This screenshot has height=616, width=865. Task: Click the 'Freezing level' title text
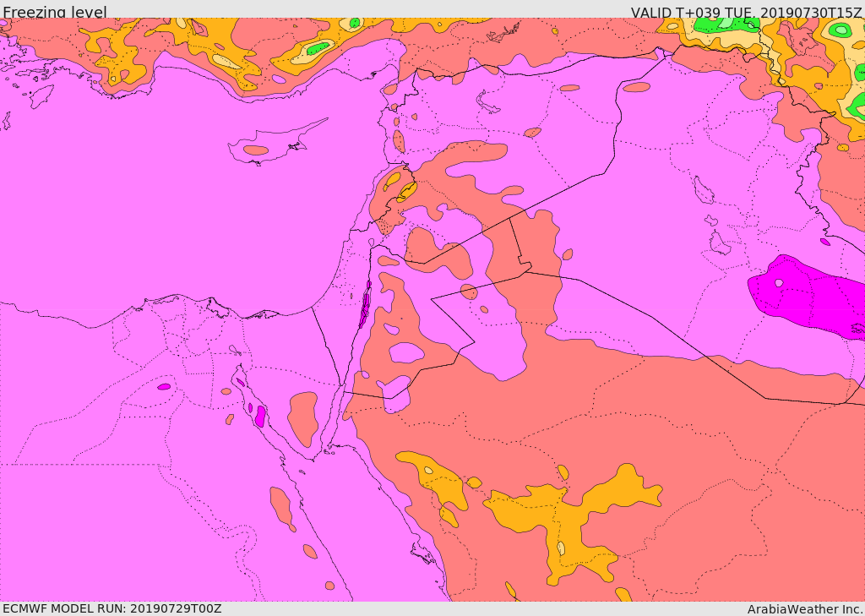coord(55,12)
